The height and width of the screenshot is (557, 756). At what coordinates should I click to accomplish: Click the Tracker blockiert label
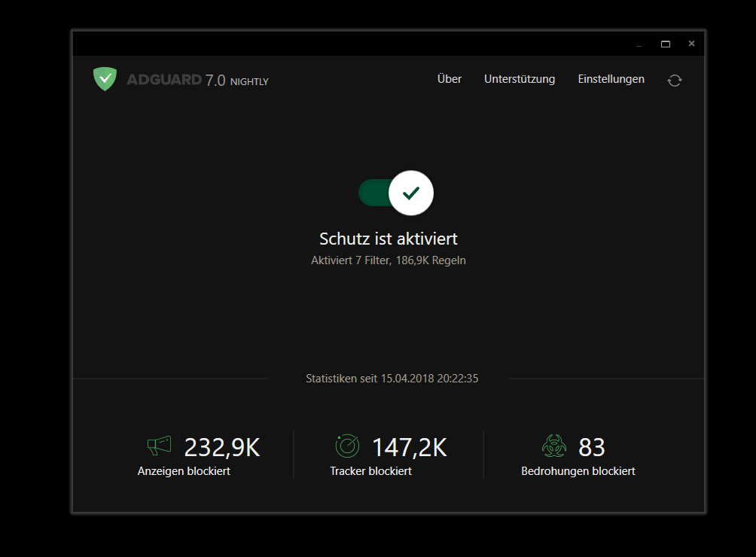point(370,471)
